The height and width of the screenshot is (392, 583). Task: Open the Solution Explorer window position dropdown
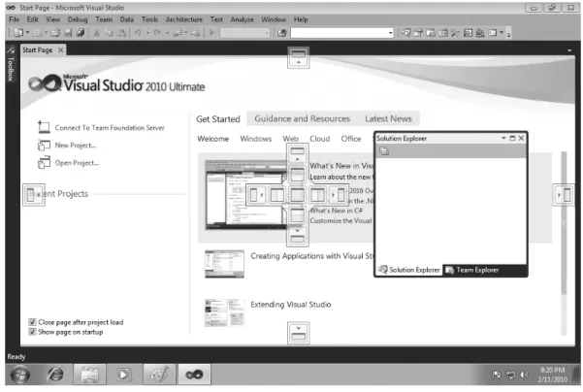pyautogui.click(x=503, y=138)
